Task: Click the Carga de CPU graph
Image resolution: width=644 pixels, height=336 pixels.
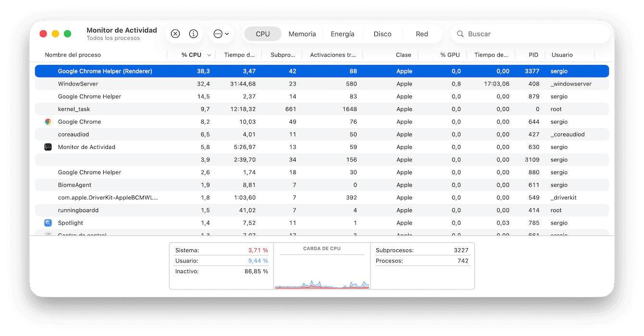Action: [322, 272]
